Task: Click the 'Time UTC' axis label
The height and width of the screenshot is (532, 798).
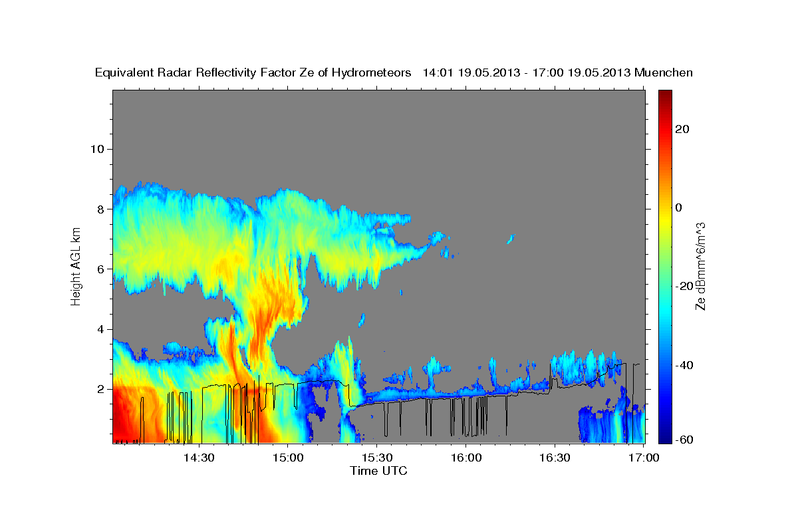Action: click(378, 471)
